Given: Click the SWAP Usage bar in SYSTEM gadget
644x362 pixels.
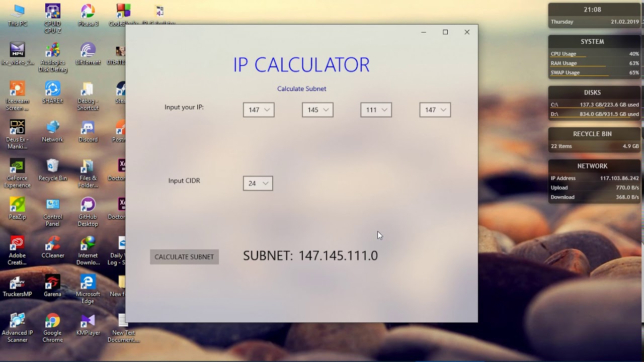Looking at the screenshot, I should [595, 72].
